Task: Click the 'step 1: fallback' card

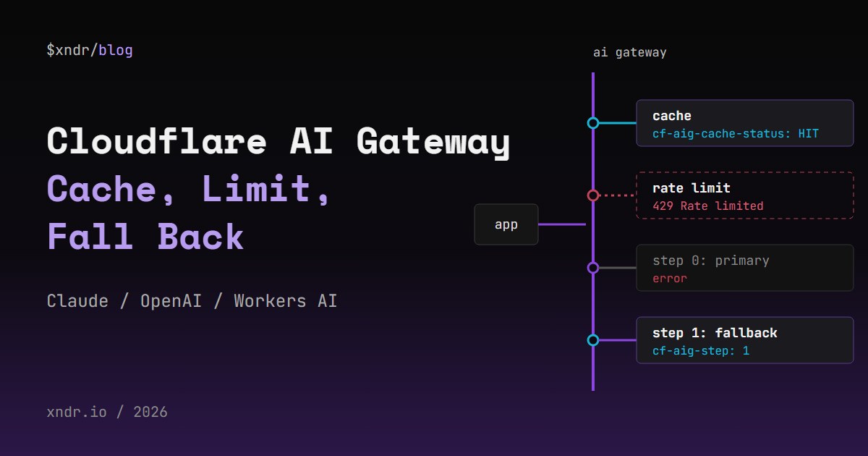Action: coord(745,340)
